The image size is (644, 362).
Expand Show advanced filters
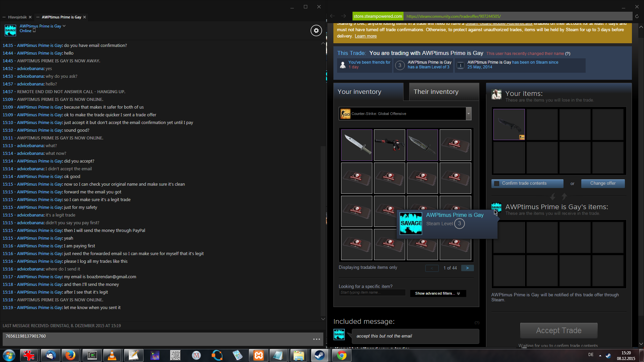(x=438, y=293)
